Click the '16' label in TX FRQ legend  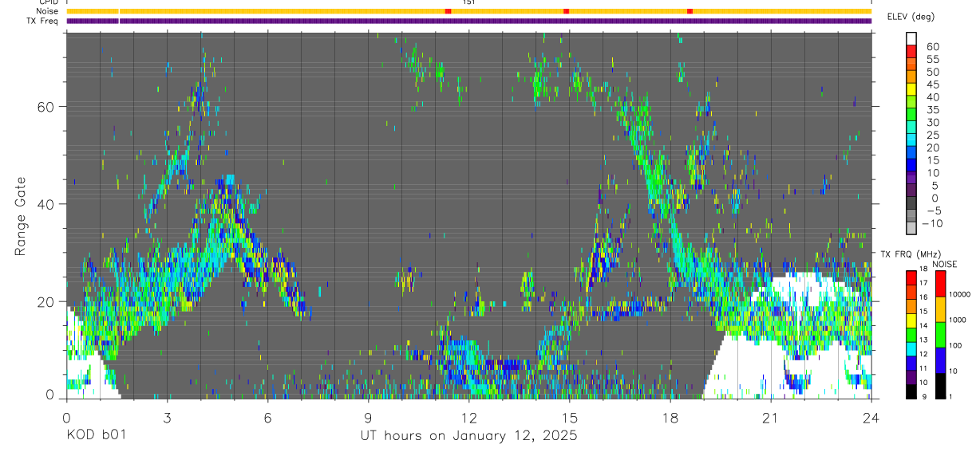point(923,297)
